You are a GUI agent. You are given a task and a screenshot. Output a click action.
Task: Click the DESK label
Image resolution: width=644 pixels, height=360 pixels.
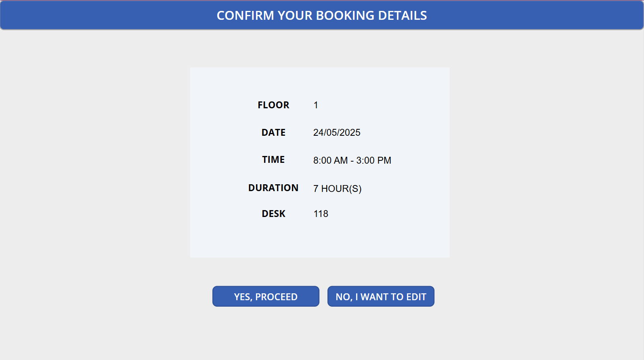point(273,214)
